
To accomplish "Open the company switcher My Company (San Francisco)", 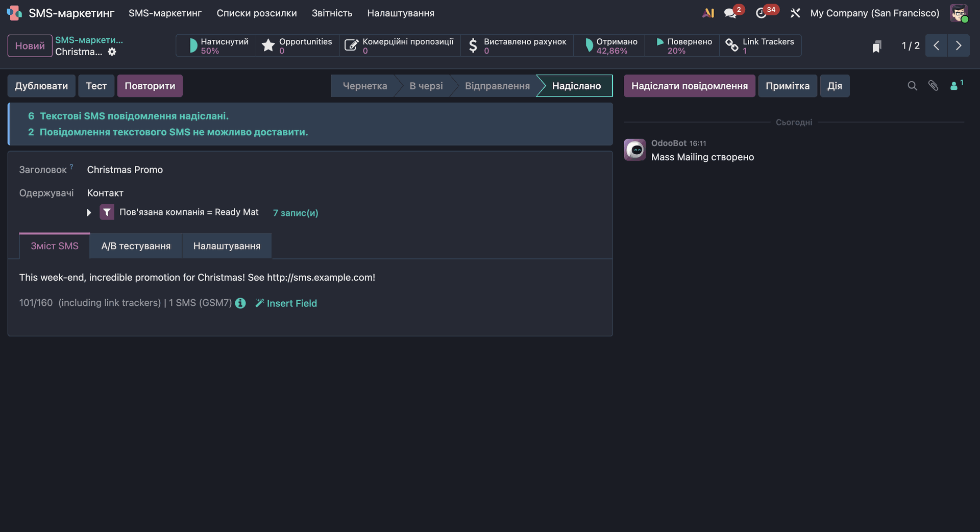I will point(874,13).
